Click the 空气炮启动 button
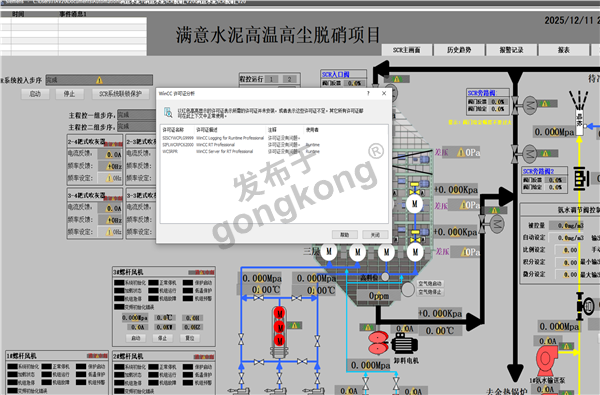This screenshot has width=600, height=395. [x=430, y=284]
